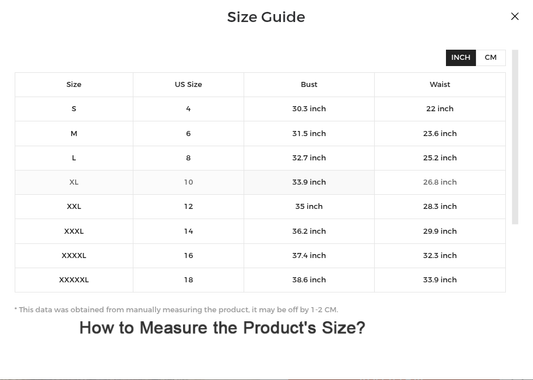
Task: Click the XXXXXL size cell
Action: pyautogui.click(x=74, y=280)
